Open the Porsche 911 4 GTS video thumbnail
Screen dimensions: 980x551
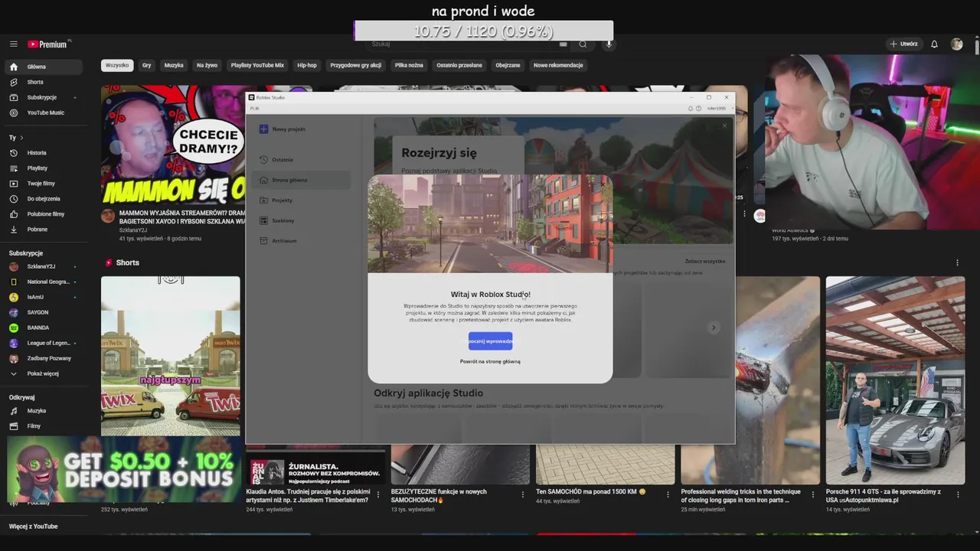click(x=895, y=380)
